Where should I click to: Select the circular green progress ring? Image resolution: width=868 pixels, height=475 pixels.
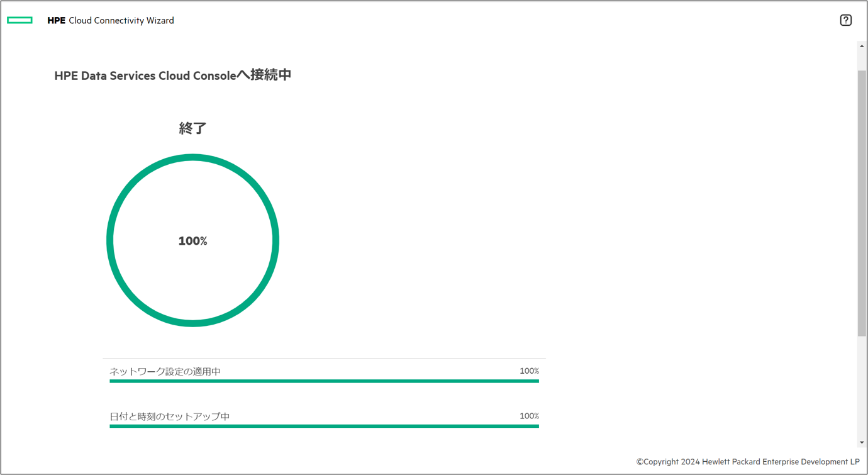pos(193,240)
